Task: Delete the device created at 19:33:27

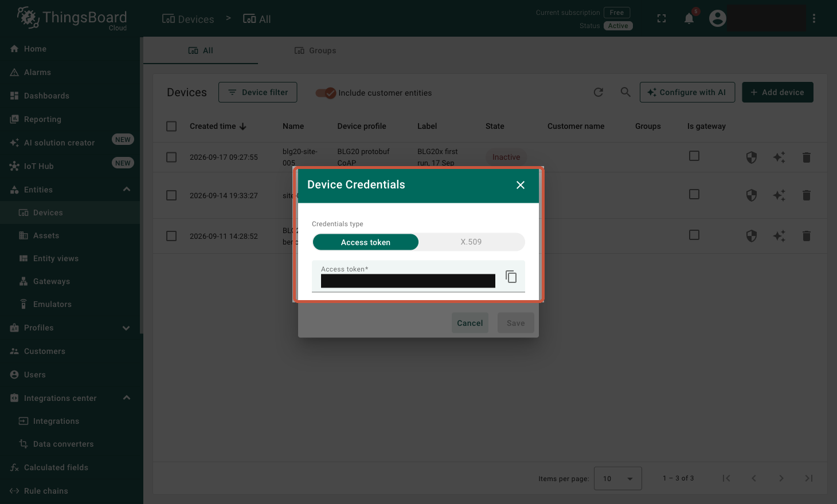Action: click(x=807, y=195)
